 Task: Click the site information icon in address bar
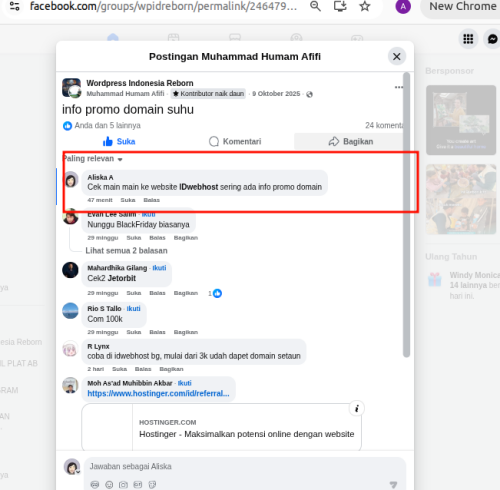14,6
